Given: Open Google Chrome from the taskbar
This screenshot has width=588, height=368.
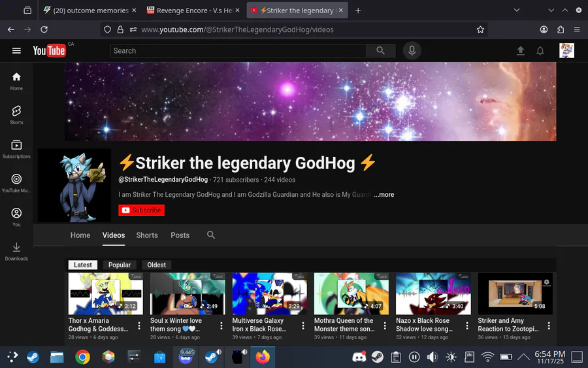Looking at the screenshot, I should click(82, 357).
